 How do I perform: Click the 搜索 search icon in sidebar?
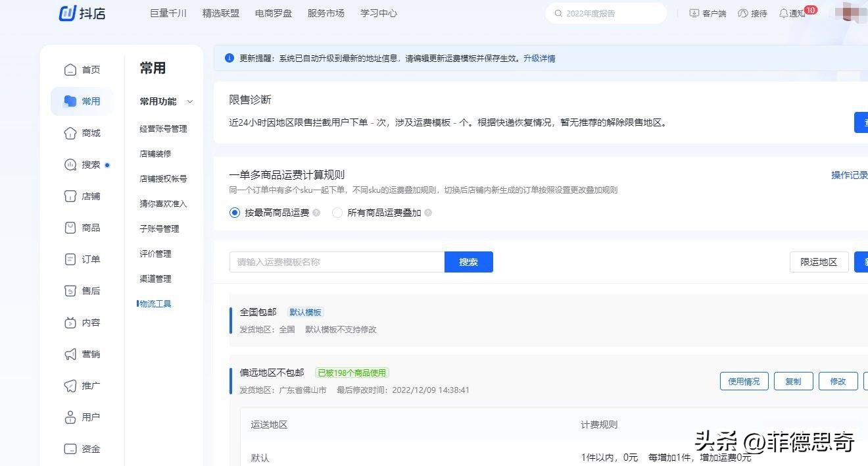[70, 165]
